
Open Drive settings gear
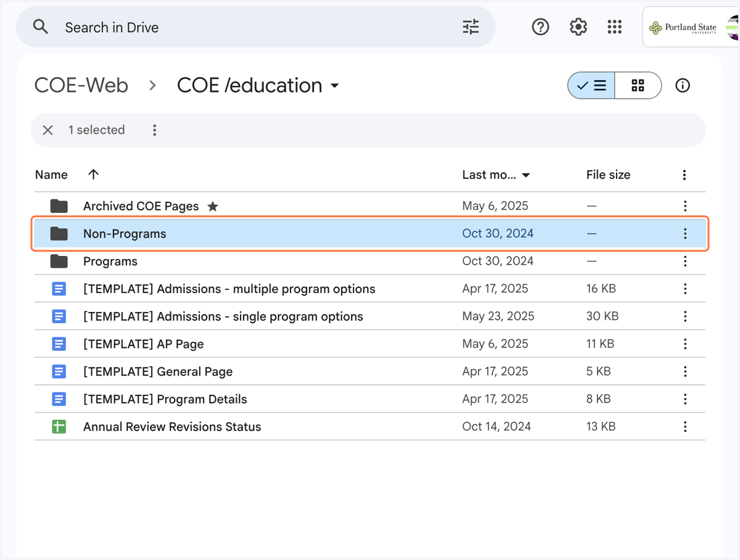tap(578, 27)
